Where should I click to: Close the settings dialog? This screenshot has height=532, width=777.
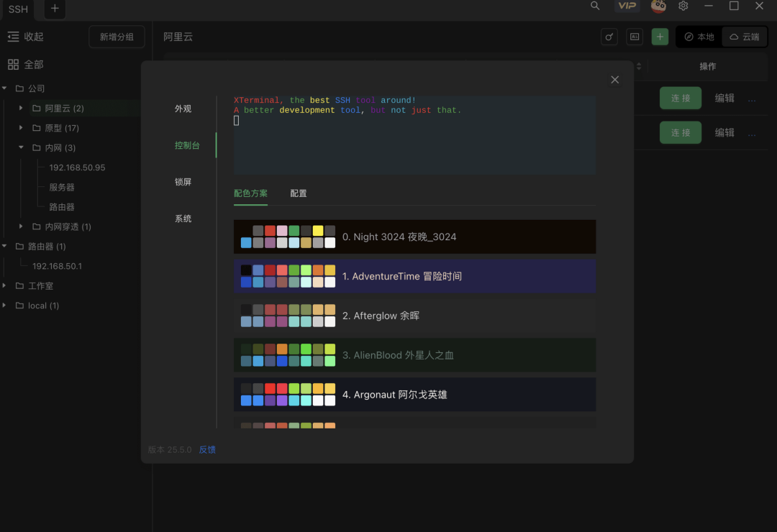(614, 80)
